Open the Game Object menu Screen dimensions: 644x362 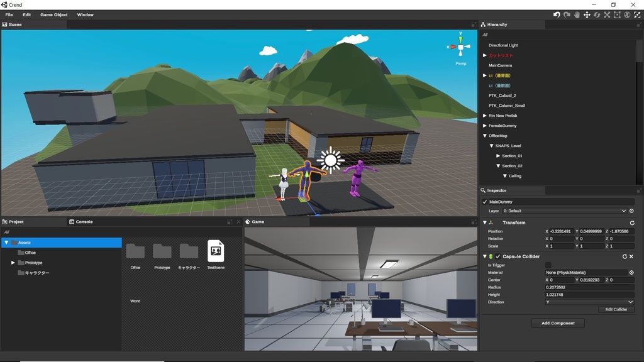click(53, 14)
